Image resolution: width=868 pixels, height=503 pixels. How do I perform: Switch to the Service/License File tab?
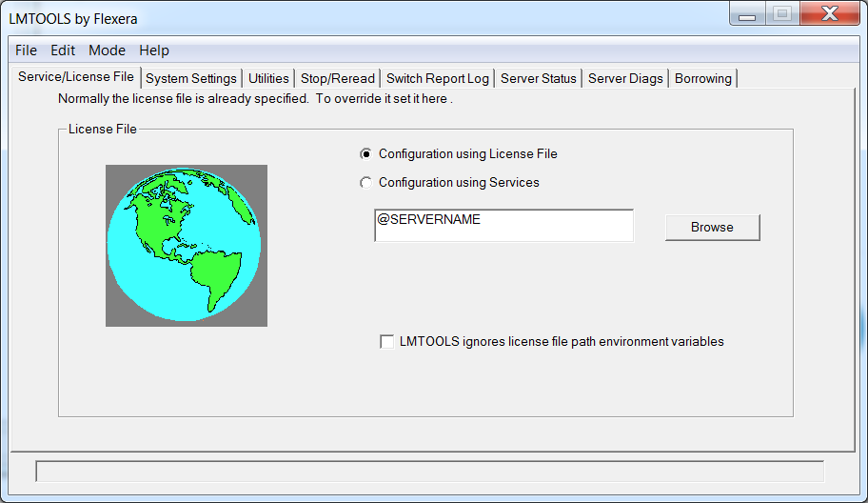[76, 77]
